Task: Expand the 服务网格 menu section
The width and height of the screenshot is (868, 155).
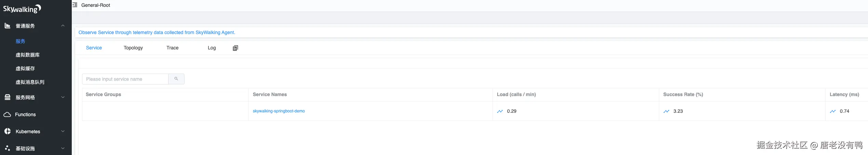Action: [63, 97]
